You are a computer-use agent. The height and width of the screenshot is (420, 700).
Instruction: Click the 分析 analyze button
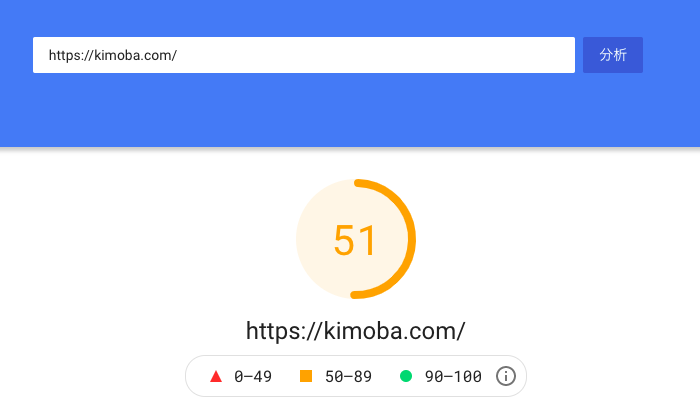click(x=612, y=55)
